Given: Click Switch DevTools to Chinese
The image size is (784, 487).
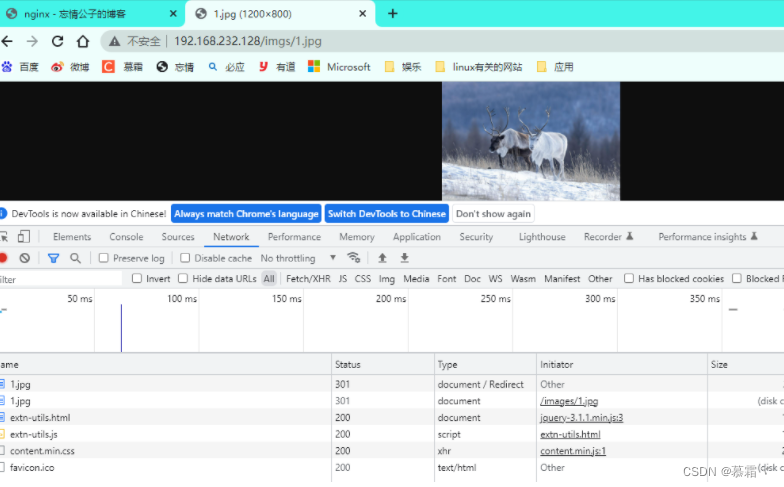Looking at the screenshot, I should 386,214.
